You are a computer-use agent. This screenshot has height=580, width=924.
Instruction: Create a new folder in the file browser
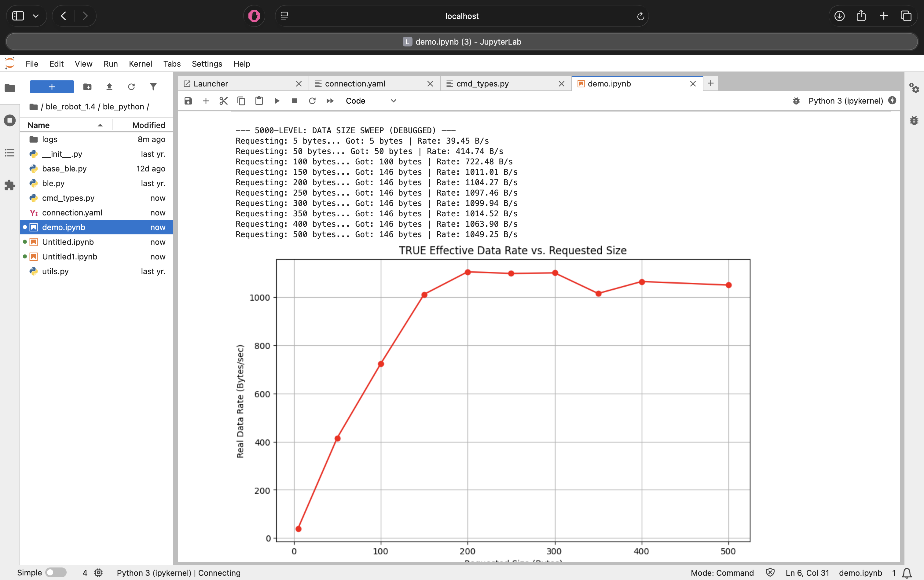87,87
